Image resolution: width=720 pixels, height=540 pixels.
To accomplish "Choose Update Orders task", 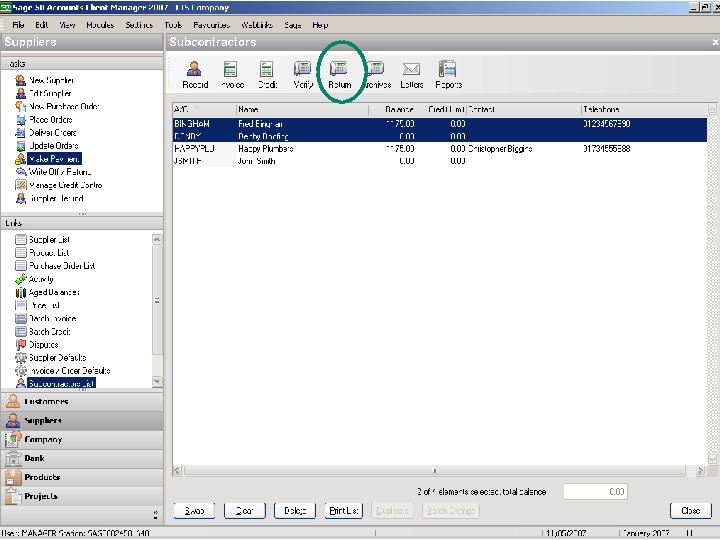I will (x=47, y=146).
